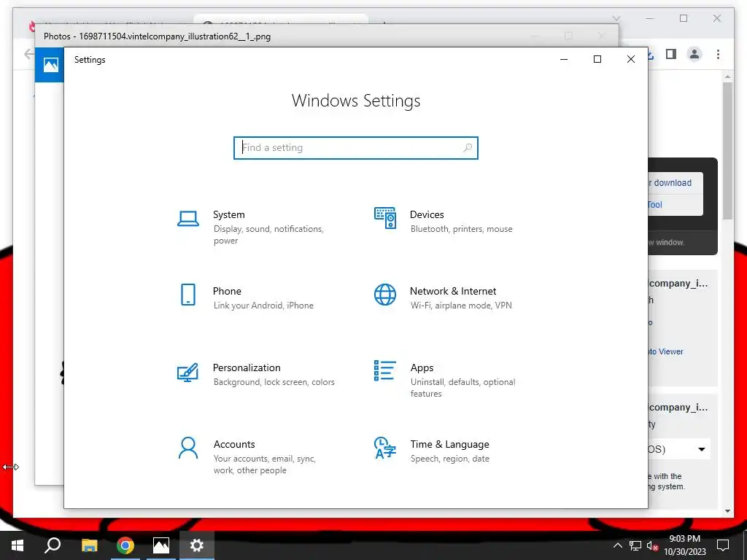Click the Chrome tab search chevron

(616, 18)
